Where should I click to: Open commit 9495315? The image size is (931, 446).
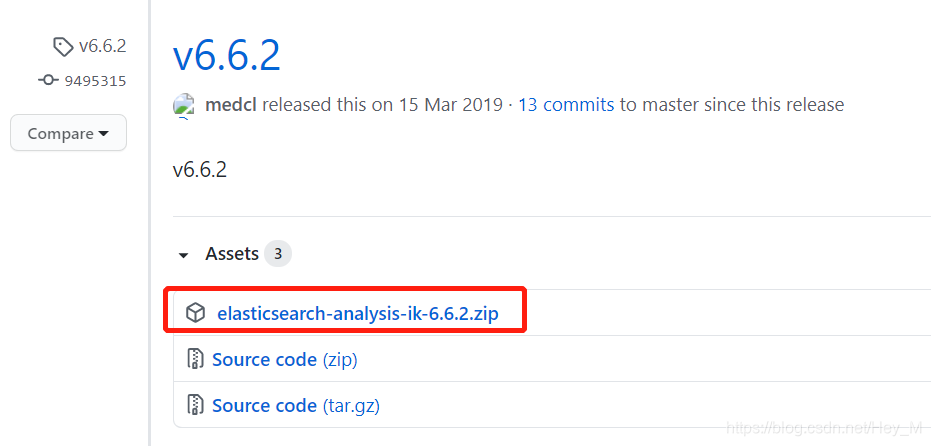(95, 81)
